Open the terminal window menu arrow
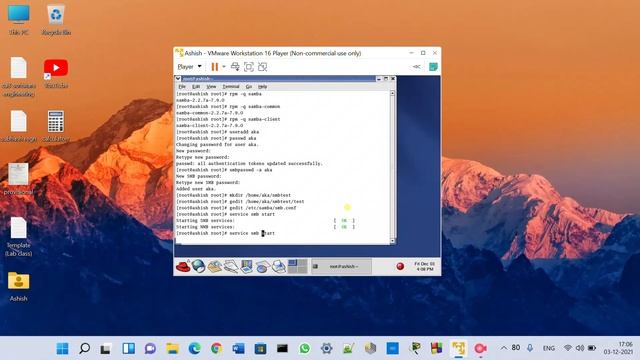 point(178,78)
